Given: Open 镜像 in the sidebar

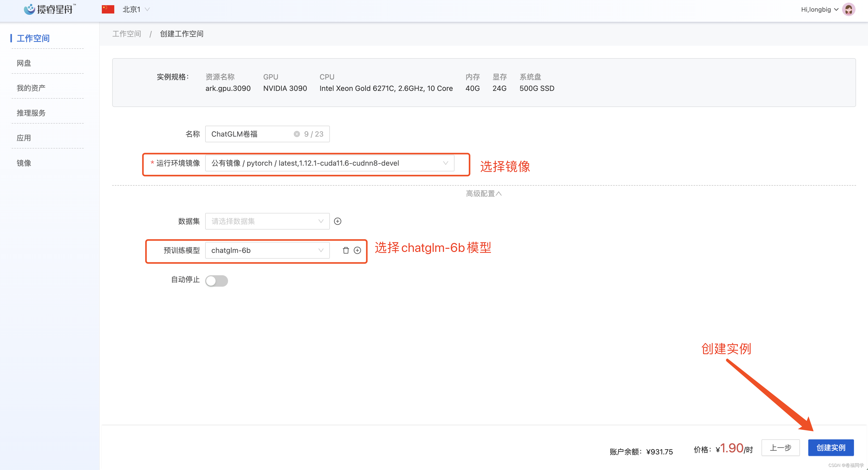Looking at the screenshot, I should (x=24, y=163).
